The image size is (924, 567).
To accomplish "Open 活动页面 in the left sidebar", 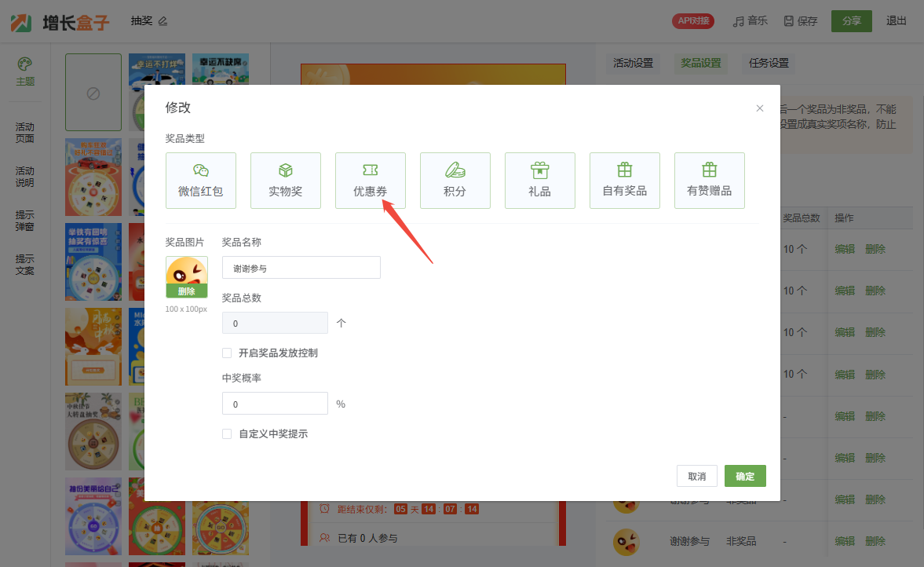I will click(x=25, y=133).
